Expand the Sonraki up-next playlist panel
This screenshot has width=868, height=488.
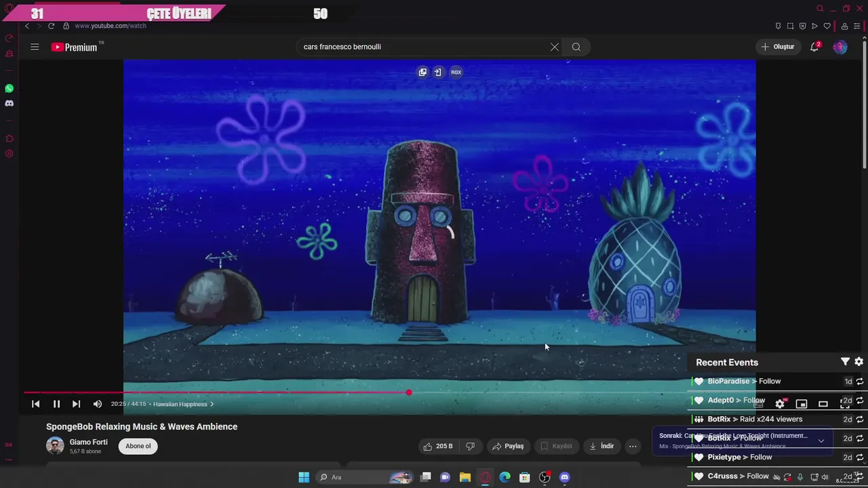click(821, 441)
